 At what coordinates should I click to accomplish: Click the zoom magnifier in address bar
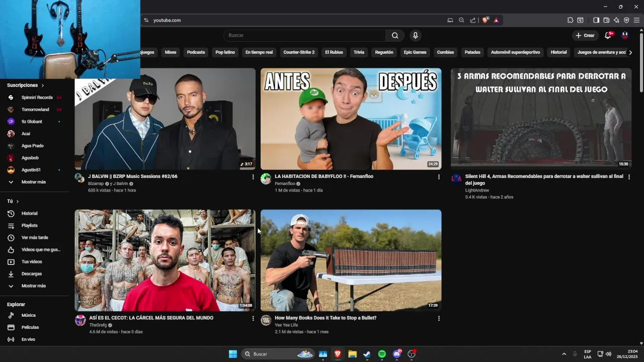point(461,20)
